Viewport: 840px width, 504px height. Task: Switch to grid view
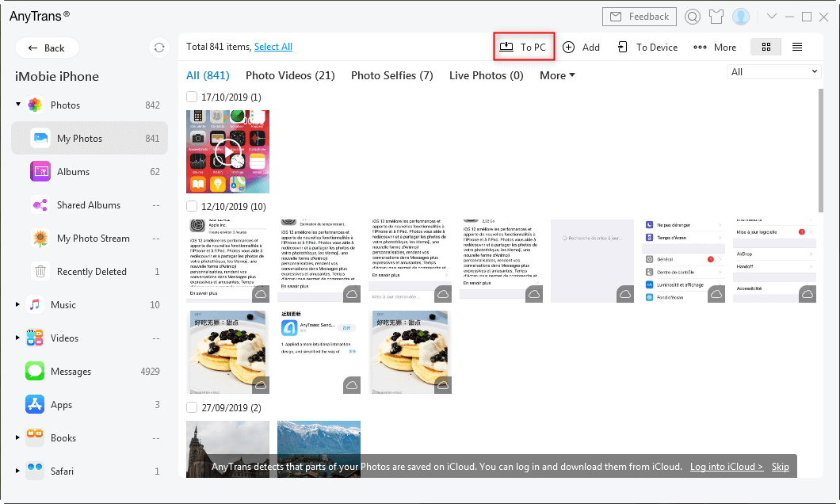[x=766, y=47]
